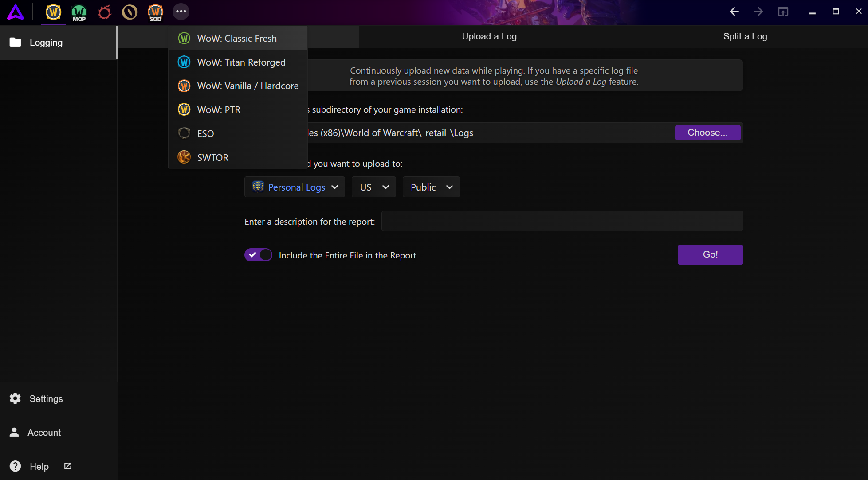
Task: Click the pop-out window icon
Action: [783, 12]
